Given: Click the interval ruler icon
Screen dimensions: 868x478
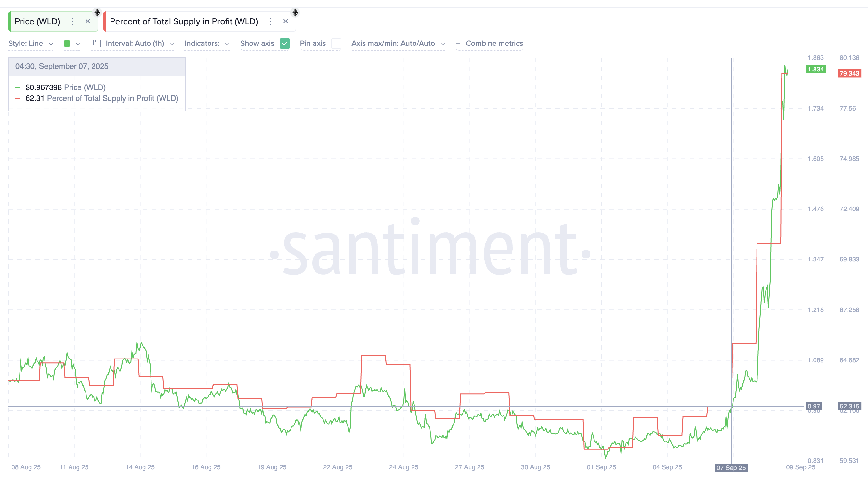Looking at the screenshot, I should [x=96, y=44].
